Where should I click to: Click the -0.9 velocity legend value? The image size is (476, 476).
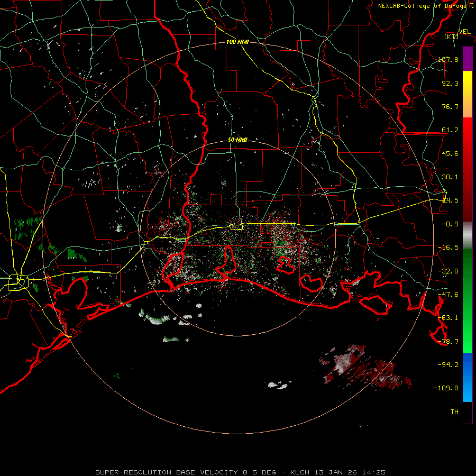[x=450, y=224]
